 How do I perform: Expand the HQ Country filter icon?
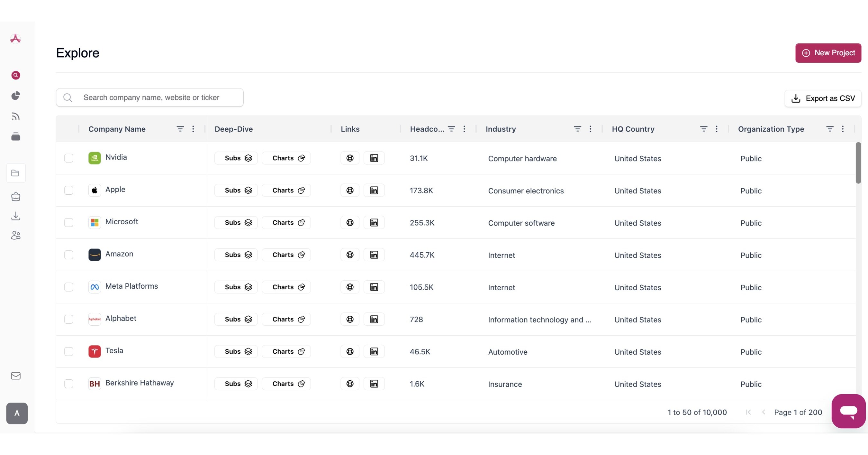click(704, 129)
